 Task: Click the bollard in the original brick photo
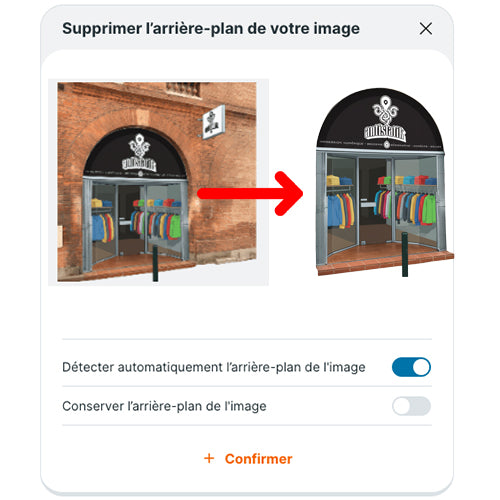point(155,263)
